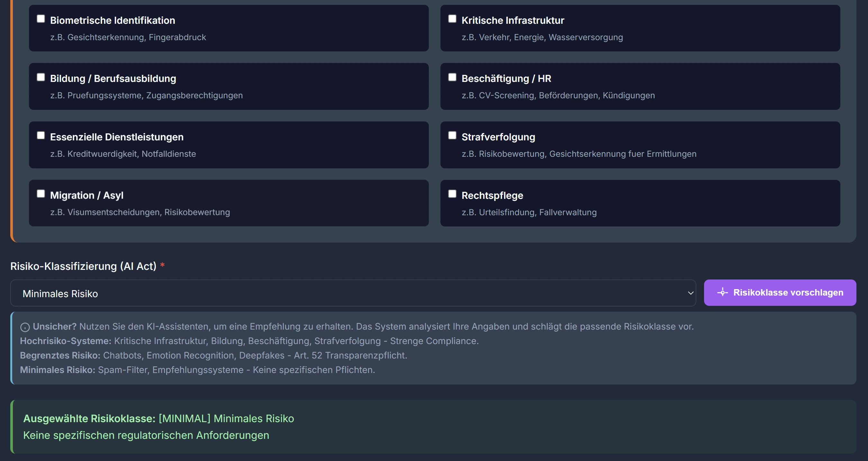The image size is (868, 461).
Task: Enable the Migration / Asyl checkbox
Action: 41,194
